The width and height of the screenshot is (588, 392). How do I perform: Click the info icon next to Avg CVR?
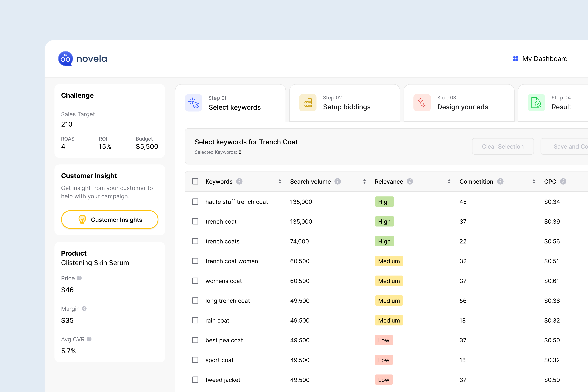click(89, 339)
